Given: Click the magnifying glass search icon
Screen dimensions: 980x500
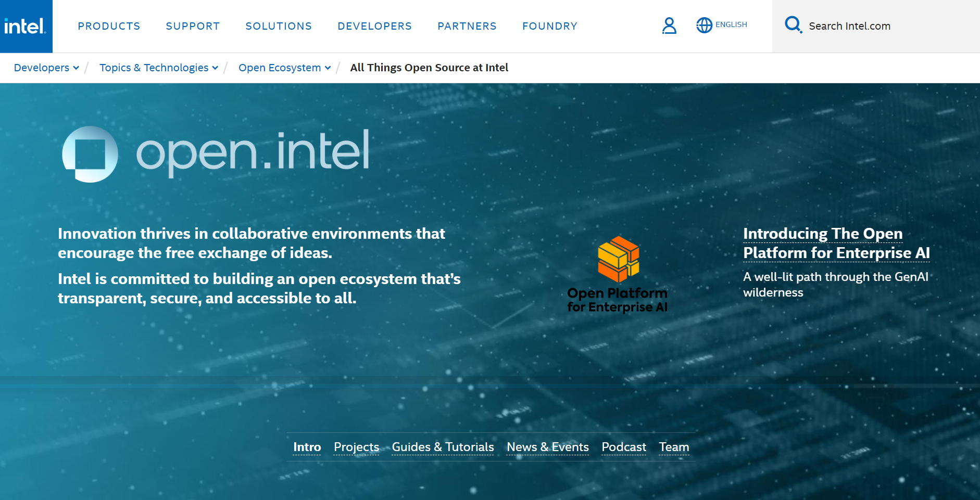Looking at the screenshot, I should click(x=793, y=25).
